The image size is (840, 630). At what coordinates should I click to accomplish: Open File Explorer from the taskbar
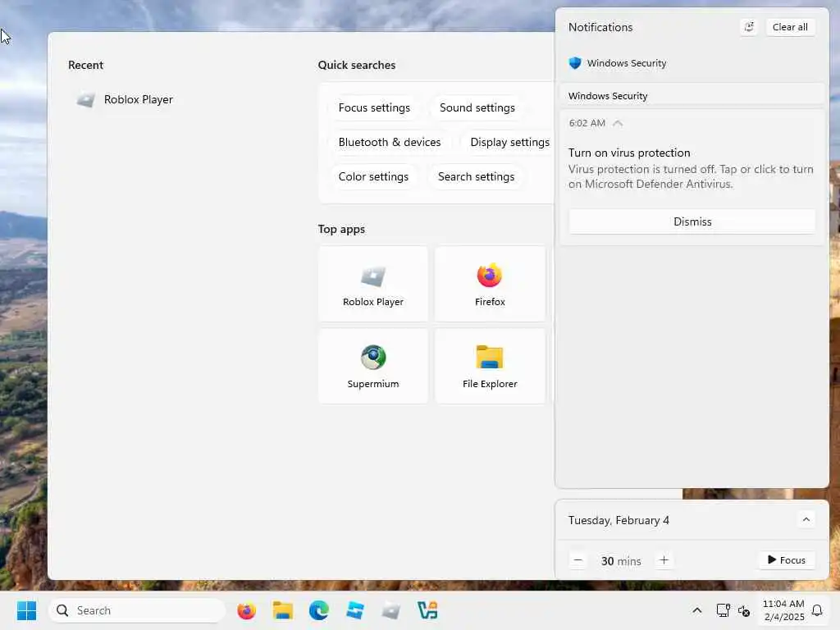coord(282,610)
